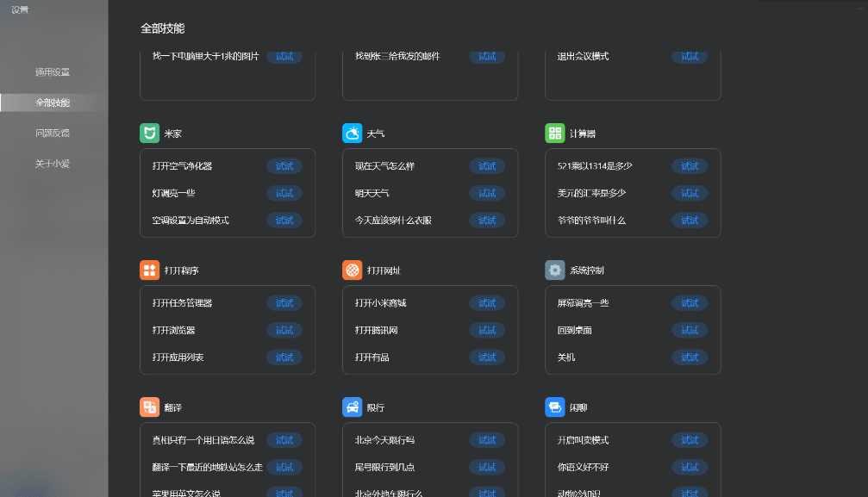This screenshot has width=868, height=497.
Task: Click the 天气 weather cloud icon
Action: point(352,134)
